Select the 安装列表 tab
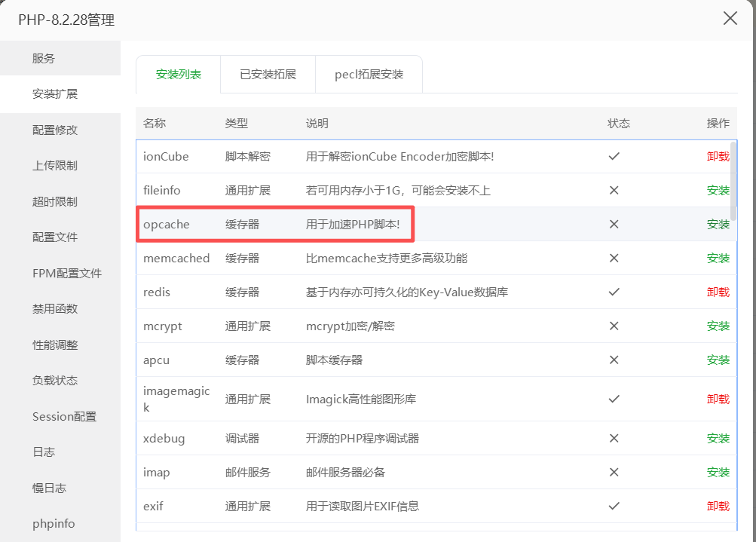The image size is (756, 542). point(179,75)
